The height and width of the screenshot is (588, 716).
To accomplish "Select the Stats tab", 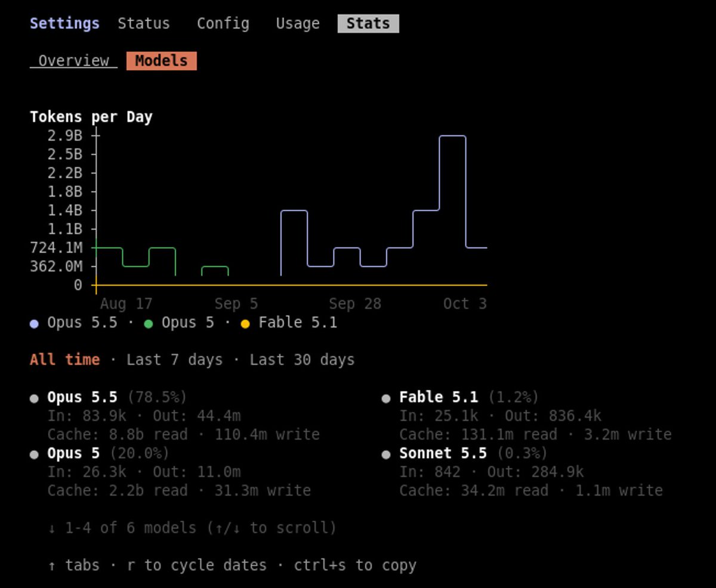I will pyautogui.click(x=368, y=24).
